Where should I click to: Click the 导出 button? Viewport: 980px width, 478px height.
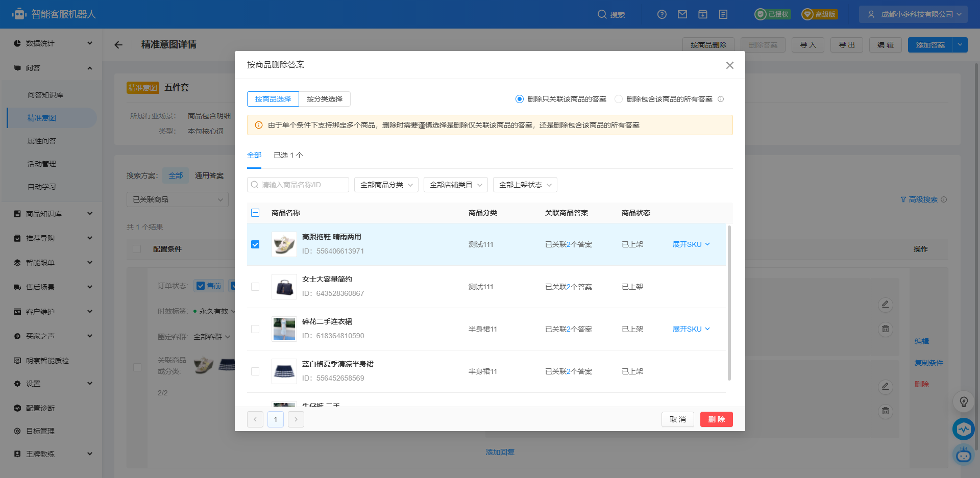[x=847, y=45]
